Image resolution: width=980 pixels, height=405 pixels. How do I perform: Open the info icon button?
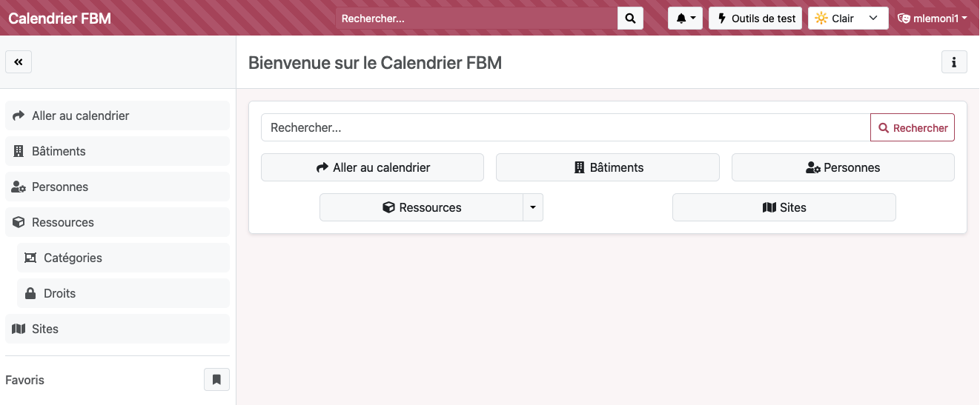pyautogui.click(x=954, y=62)
